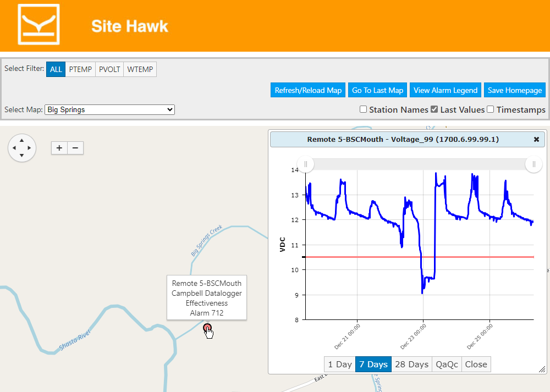Click Refresh/Reload Map button

(x=308, y=90)
